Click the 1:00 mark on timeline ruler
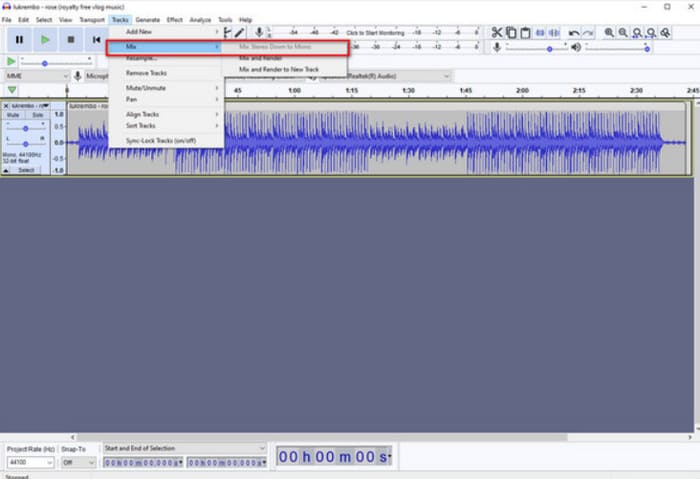Viewport: 700px width, 479px height. click(x=294, y=90)
